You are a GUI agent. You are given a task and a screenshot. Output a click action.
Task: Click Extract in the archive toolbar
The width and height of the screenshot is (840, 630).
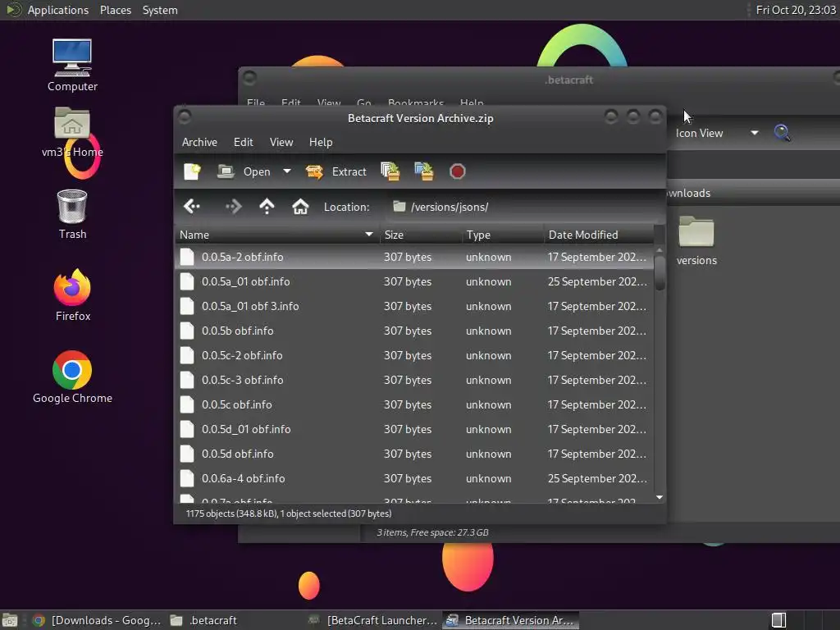click(x=336, y=171)
